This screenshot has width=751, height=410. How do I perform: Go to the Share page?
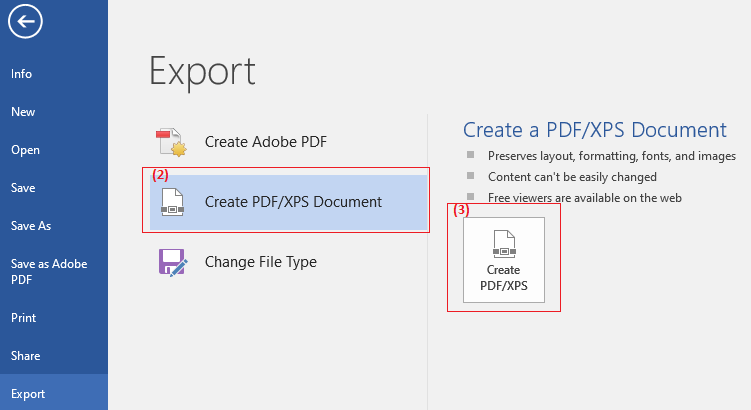pyautogui.click(x=25, y=356)
